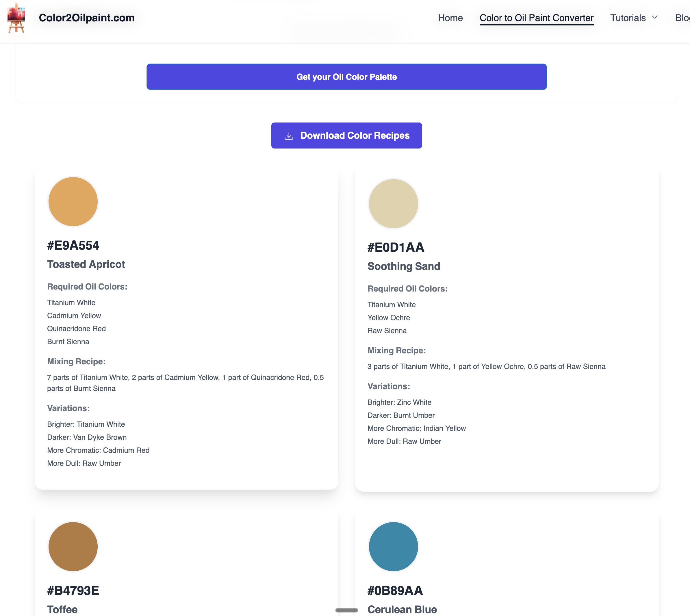Open the Blog menu item
This screenshot has height=616, width=690.
682,18
